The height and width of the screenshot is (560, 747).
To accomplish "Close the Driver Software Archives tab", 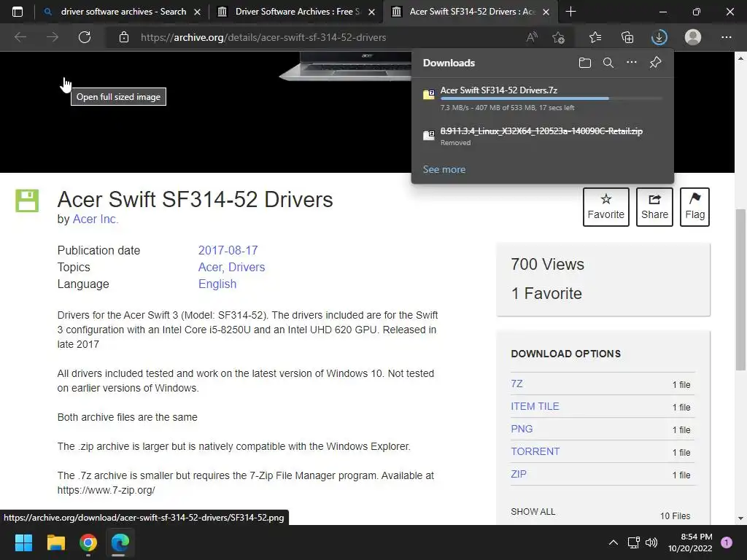I will click(371, 12).
